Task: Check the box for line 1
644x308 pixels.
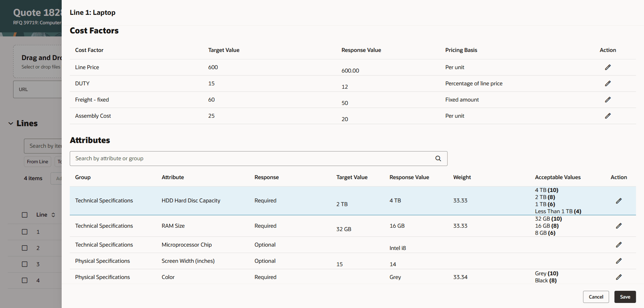Action: coord(25,232)
